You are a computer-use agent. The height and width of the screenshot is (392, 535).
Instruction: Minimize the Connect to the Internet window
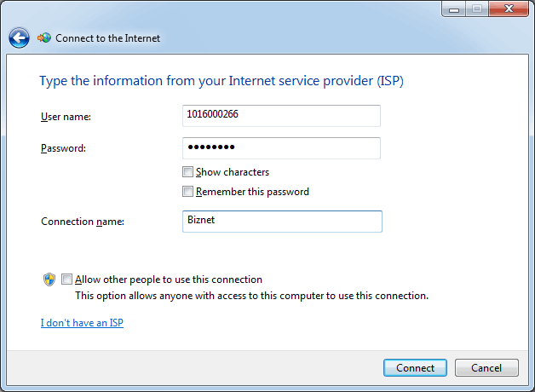(454, 9)
